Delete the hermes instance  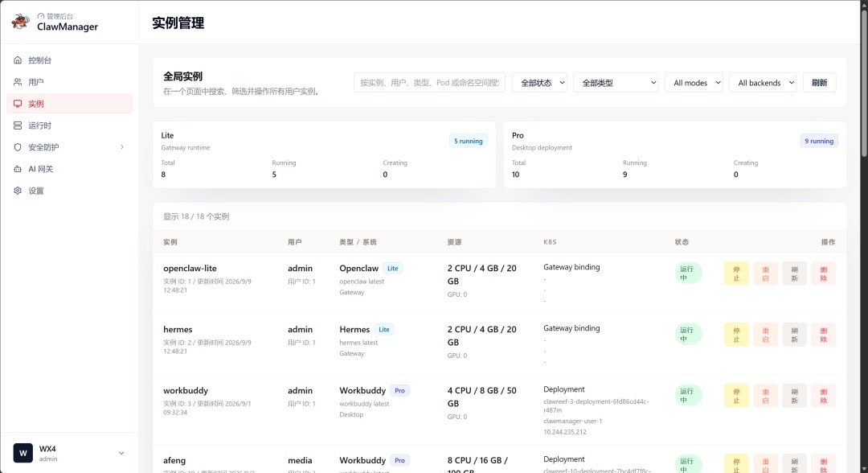824,335
